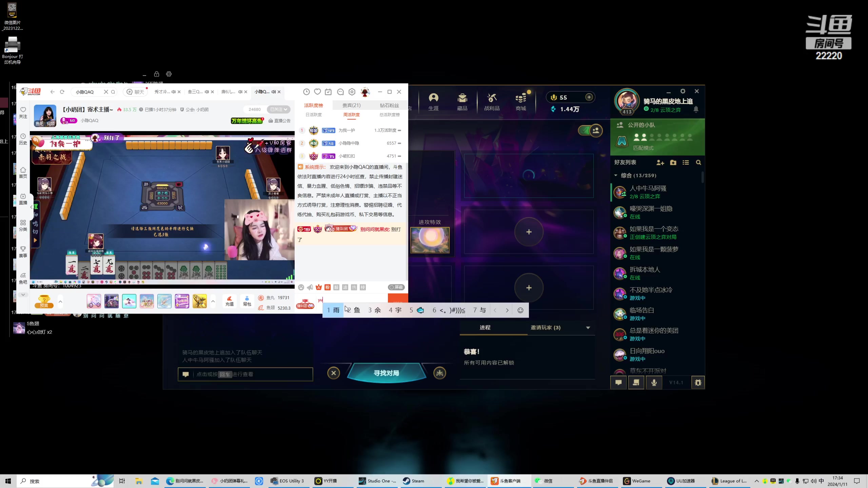The height and width of the screenshot is (488, 868).
Task: Mute the 唐6儿 tab audio
Action: [x=240, y=92]
